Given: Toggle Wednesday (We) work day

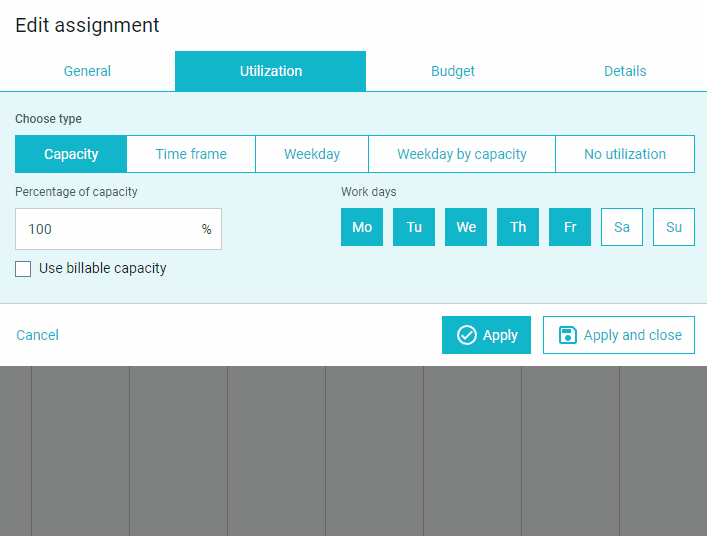Looking at the screenshot, I should pos(466,227).
